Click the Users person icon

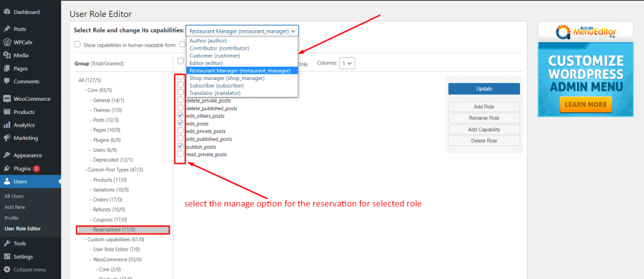point(6,181)
